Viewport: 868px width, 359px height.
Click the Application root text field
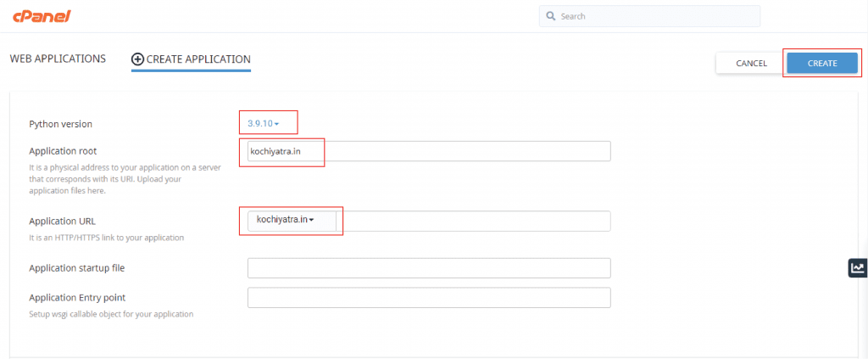(428, 151)
